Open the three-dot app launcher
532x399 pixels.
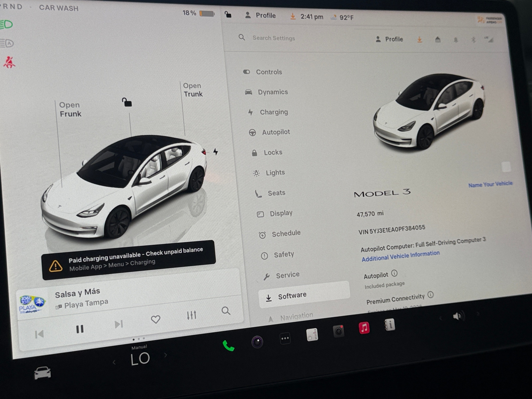[285, 338]
